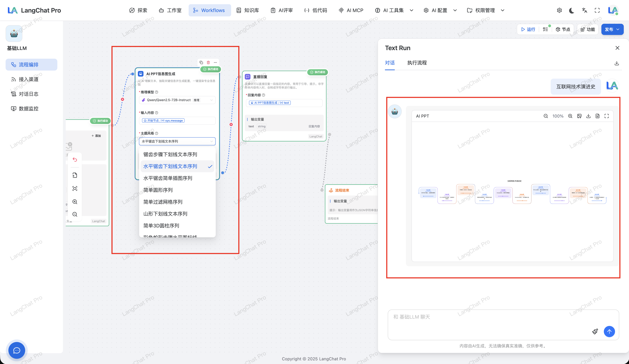Open AI PPT preview in fullscreen
Image resolution: width=629 pixels, height=364 pixels.
coord(607,116)
